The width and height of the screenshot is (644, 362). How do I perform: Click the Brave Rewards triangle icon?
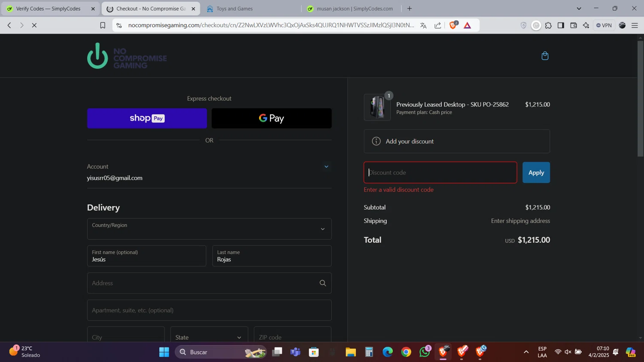(468, 25)
